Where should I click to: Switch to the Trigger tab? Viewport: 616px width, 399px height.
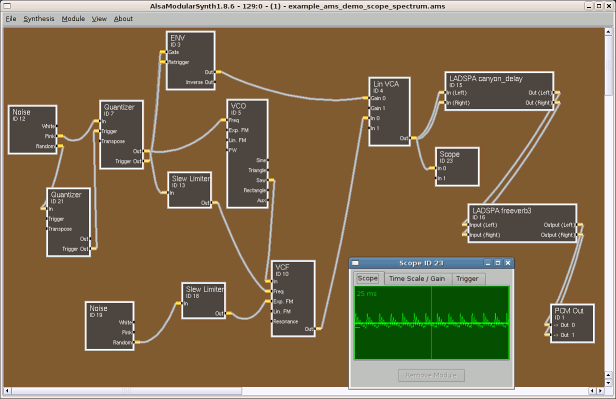pyautogui.click(x=467, y=278)
